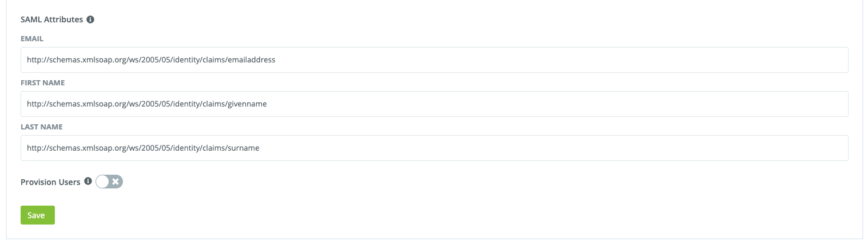Select the green Save button
The height and width of the screenshot is (244, 868).
tap(38, 215)
